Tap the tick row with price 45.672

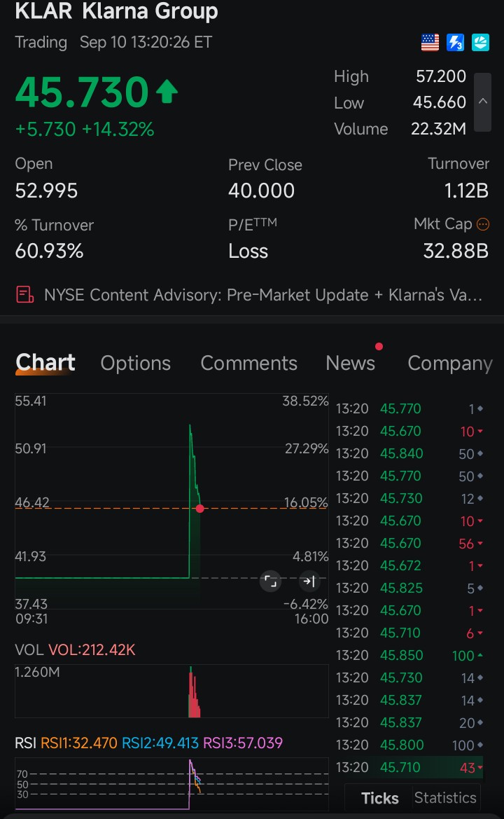click(409, 565)
